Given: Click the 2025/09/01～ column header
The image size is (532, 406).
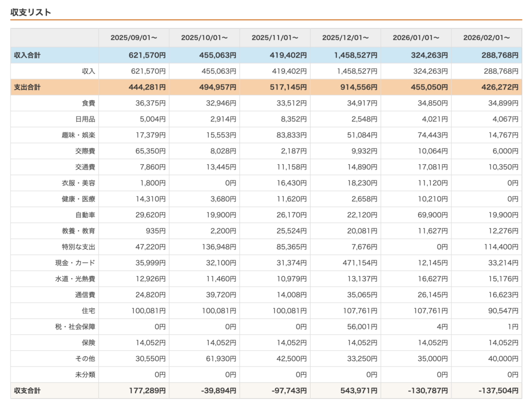Looking at the screenshot, I should 134,37.
